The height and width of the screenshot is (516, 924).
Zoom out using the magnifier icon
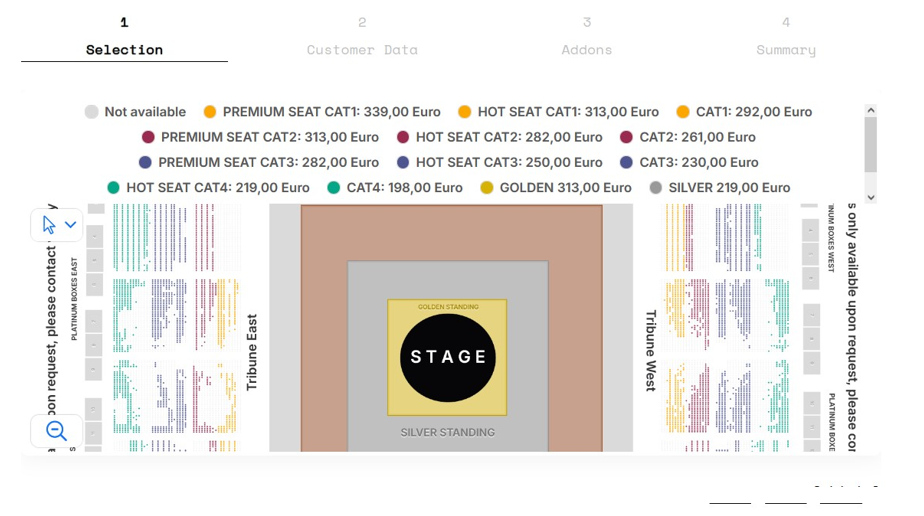[x=57, y=431]
